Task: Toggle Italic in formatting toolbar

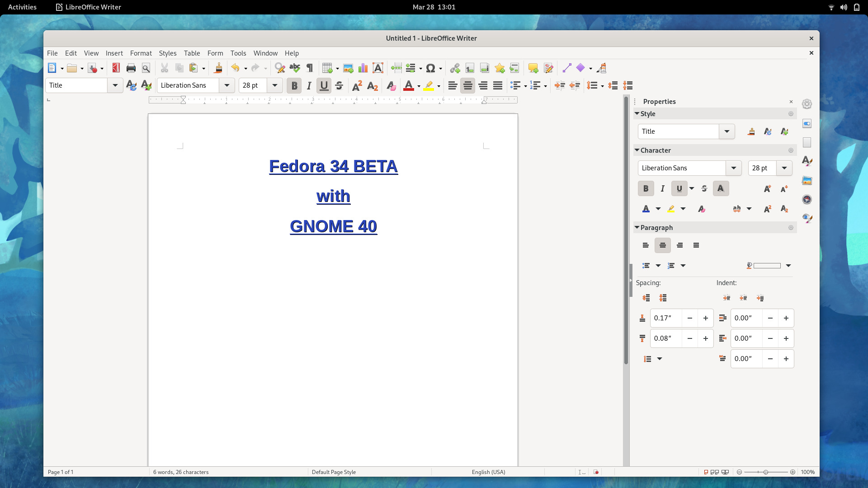Action: click(309, 85)
